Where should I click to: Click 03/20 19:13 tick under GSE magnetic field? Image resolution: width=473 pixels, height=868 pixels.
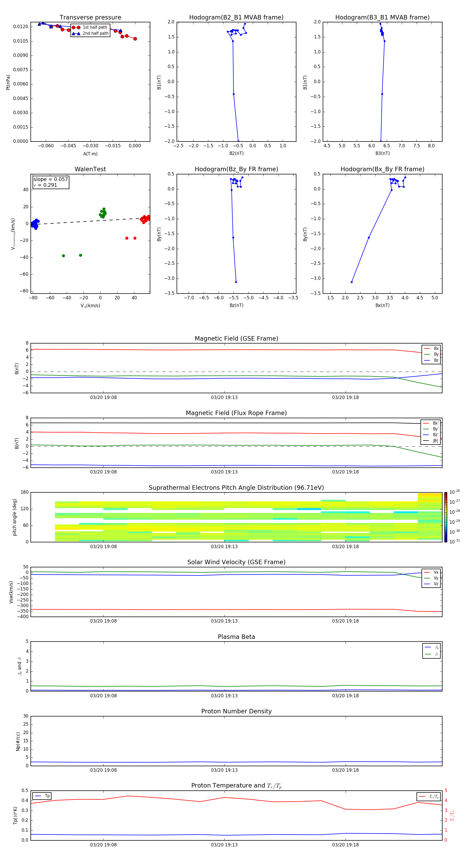point(224,398)
